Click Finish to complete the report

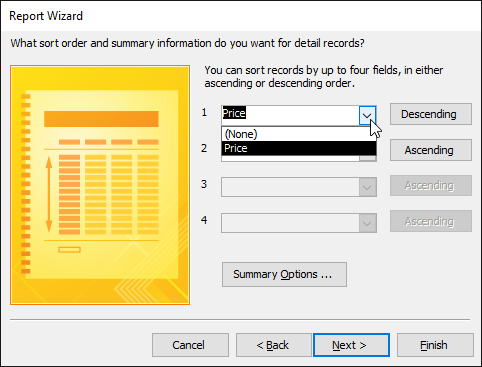[435, 345]
